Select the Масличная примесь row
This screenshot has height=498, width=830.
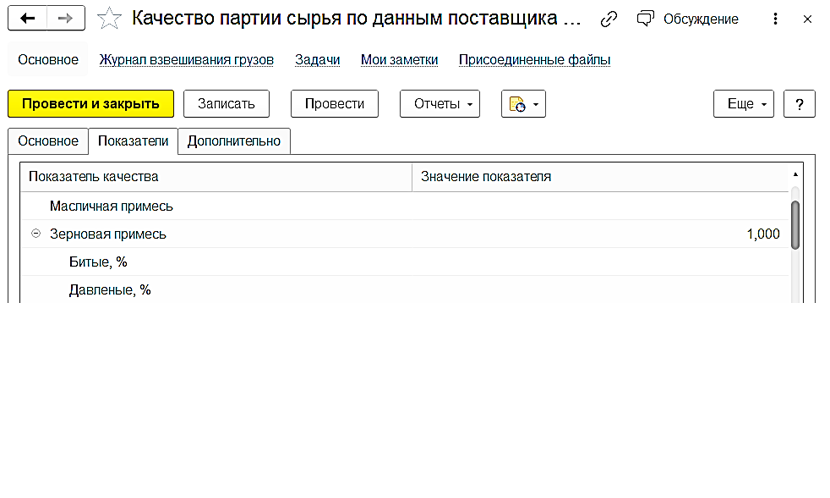point(405,206)
